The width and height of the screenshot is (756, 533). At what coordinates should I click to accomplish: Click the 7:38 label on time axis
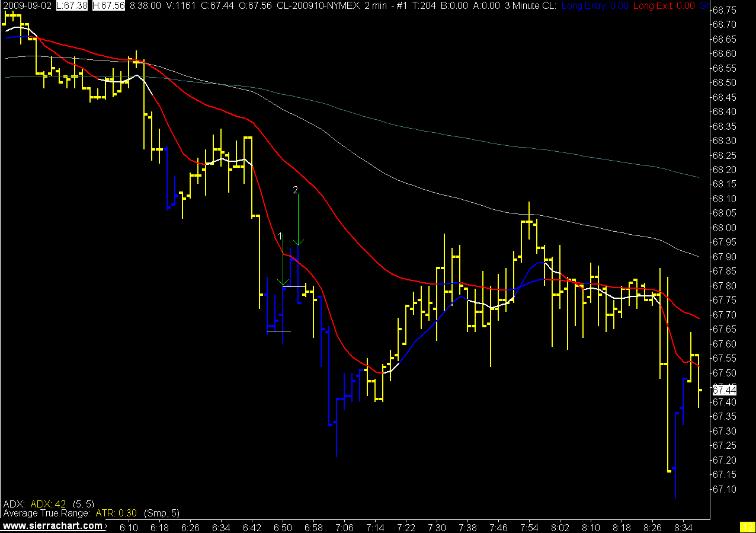tap(468, 527)
